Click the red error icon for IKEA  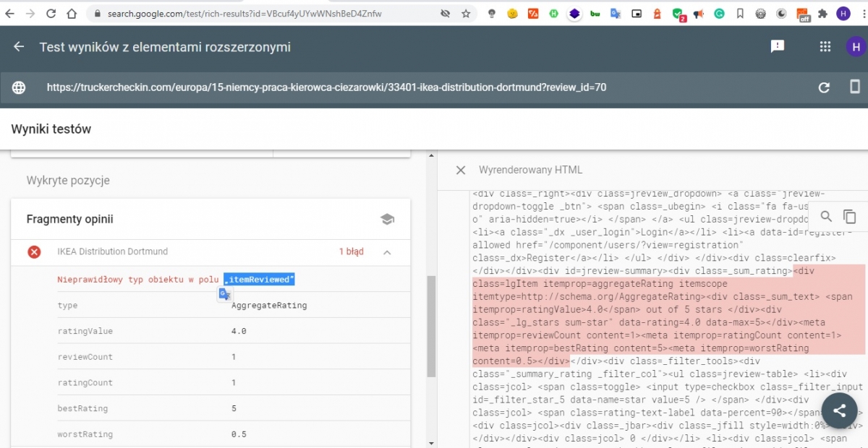pos(34,252)
